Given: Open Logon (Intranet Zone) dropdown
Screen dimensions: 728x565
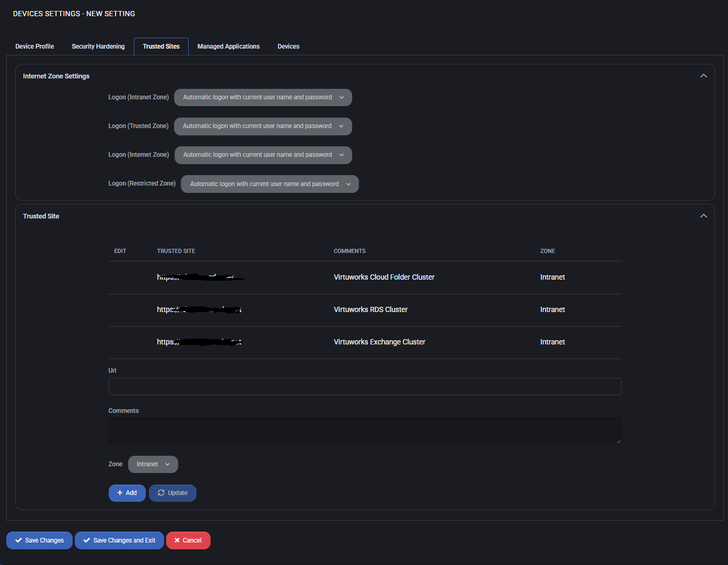Looking at the screenshot, I should point(263,97).
